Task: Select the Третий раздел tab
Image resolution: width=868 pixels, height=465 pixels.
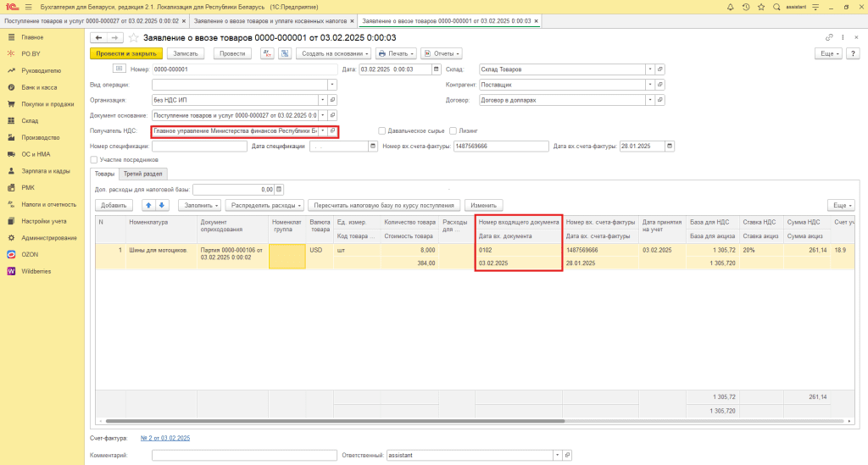Action: pos(142,174)
